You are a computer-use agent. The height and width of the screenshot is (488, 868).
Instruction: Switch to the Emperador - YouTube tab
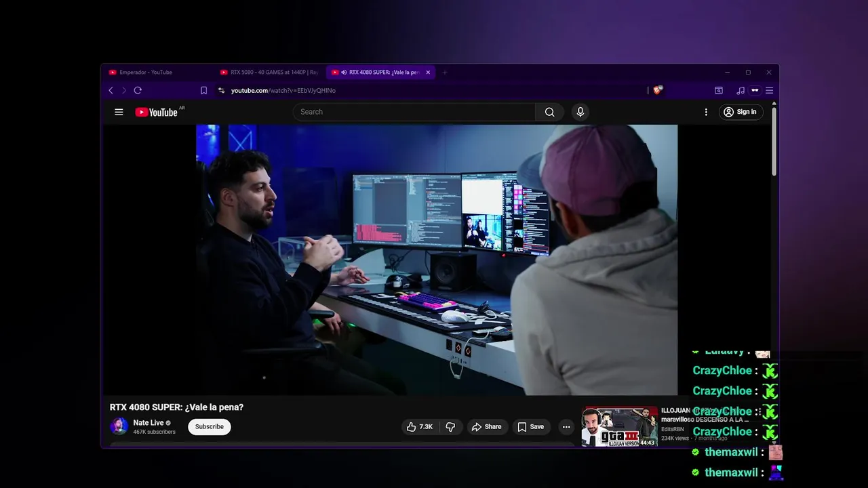click(159, 73)
